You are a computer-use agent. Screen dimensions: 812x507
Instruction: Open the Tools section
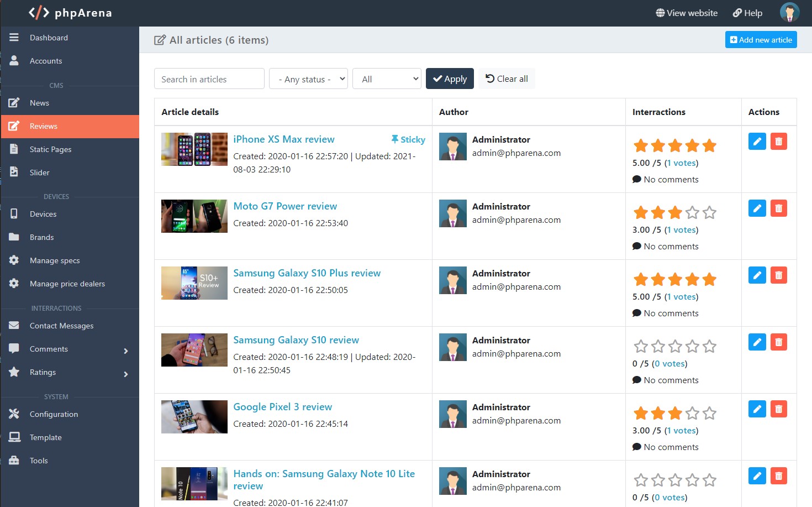[x=39, y=461]
